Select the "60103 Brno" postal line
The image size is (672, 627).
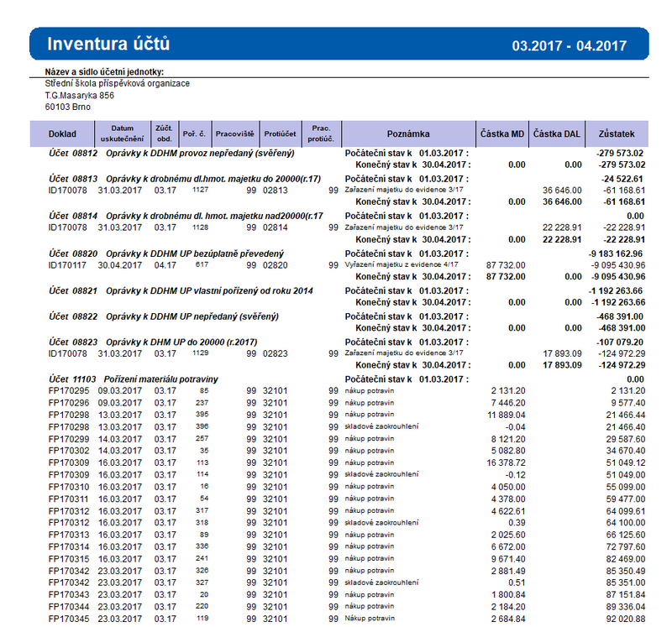68,107
